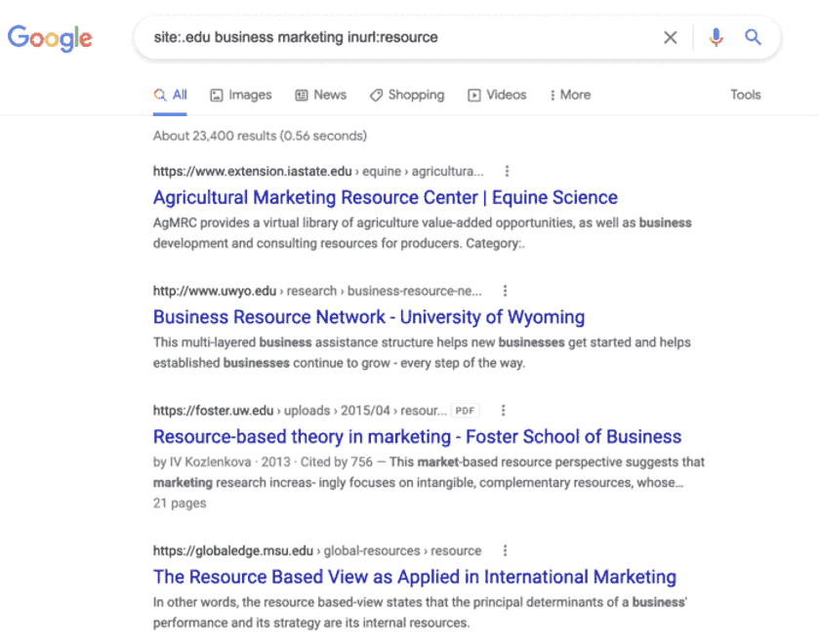Switch to the Shopping tab
Viewport: 819px width, 644px height.
click(x=407, y=95)
